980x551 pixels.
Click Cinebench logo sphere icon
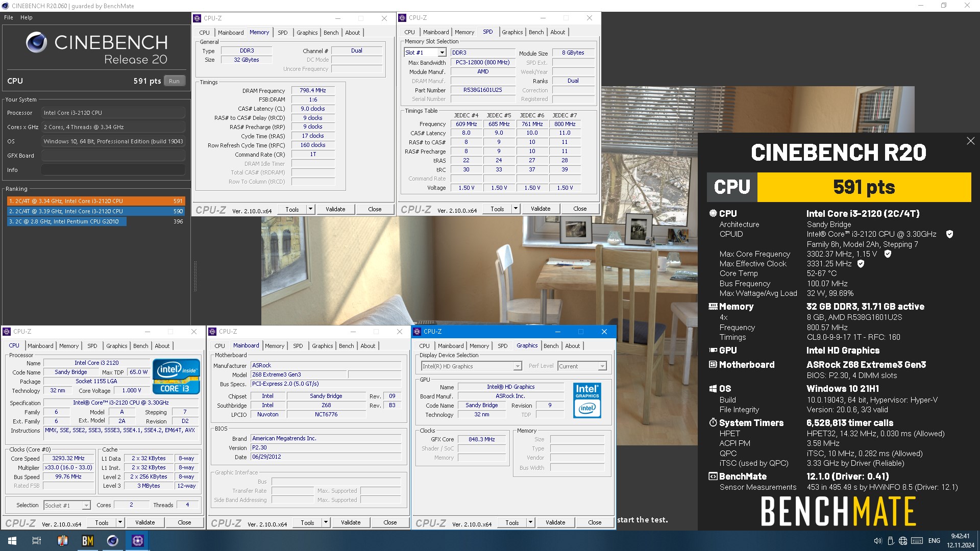[36, 42]
